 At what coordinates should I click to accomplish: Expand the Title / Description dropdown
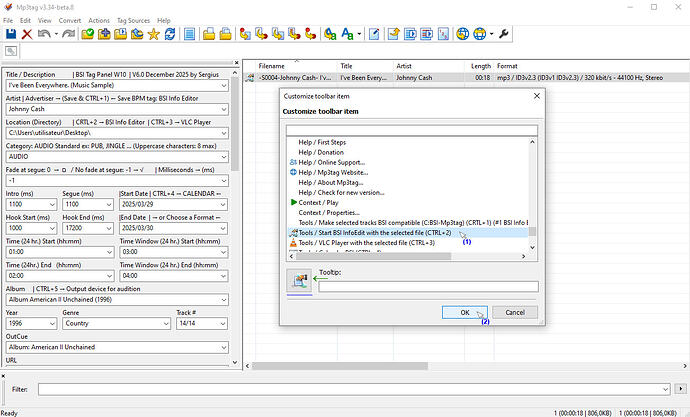224,85
